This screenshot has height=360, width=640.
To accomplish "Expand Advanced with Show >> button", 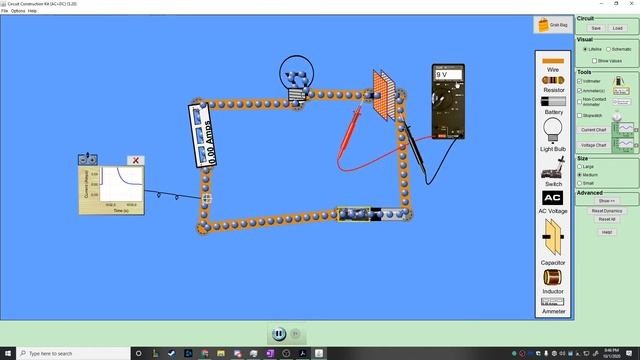I will pos(607,201).
